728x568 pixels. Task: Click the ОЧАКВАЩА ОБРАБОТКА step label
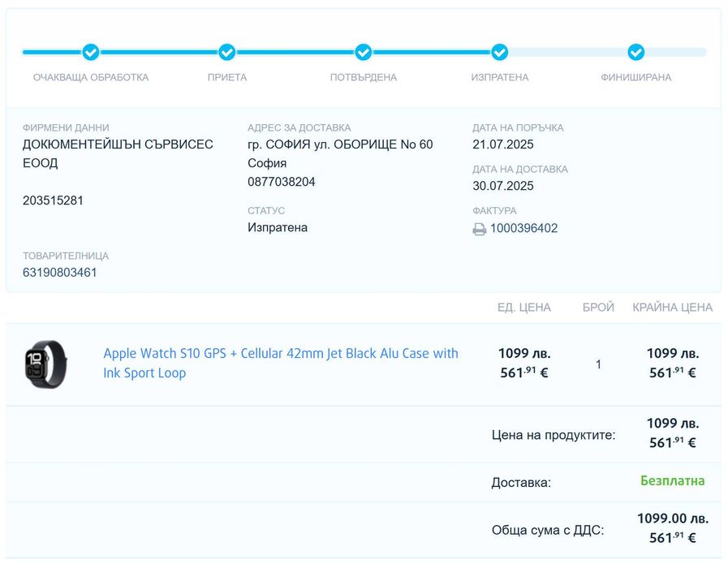(x=91, y=78)
